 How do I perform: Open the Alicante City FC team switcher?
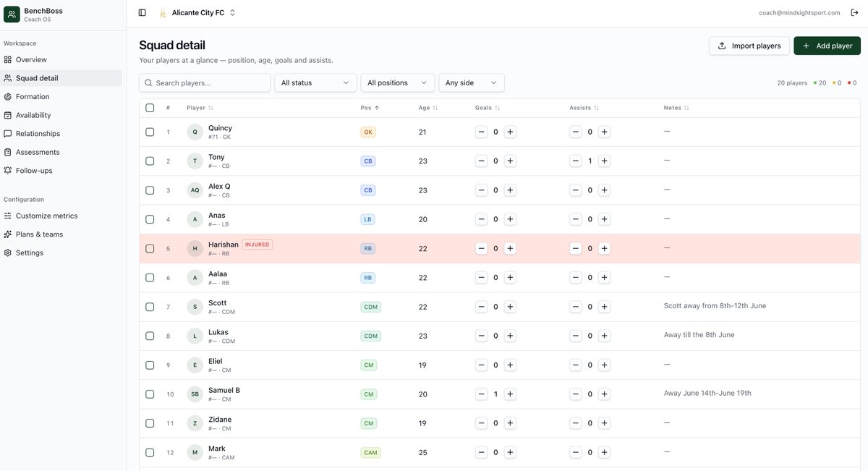(197, 12)
